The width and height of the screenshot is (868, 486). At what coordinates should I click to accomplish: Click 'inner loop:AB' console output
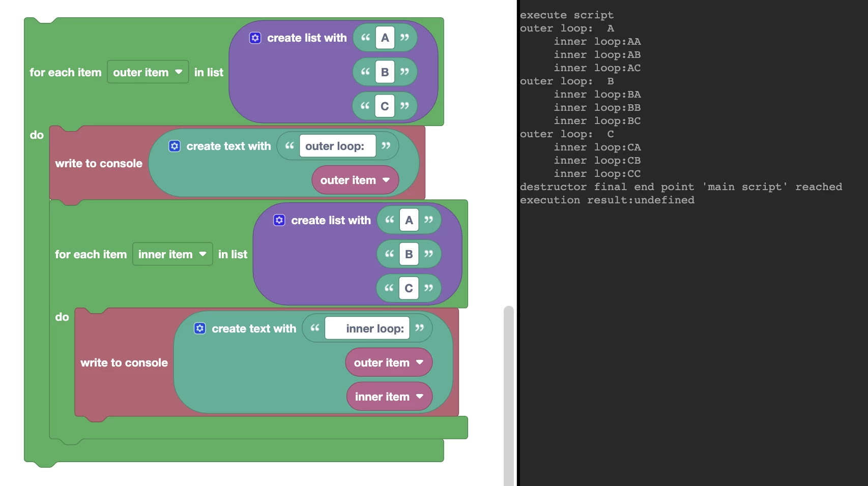(597, 55)
